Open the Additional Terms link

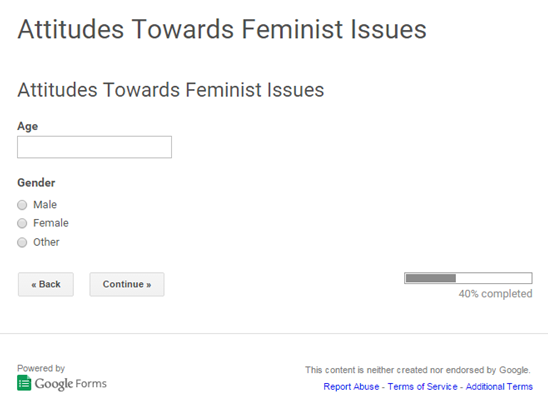click(x=499, y=387)
